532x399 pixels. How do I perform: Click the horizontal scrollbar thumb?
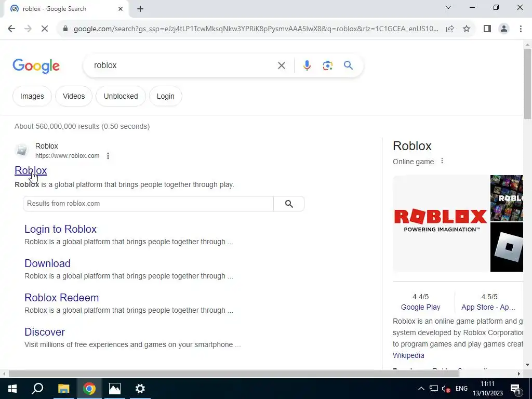pyautogui.click(x=234, y=374)
